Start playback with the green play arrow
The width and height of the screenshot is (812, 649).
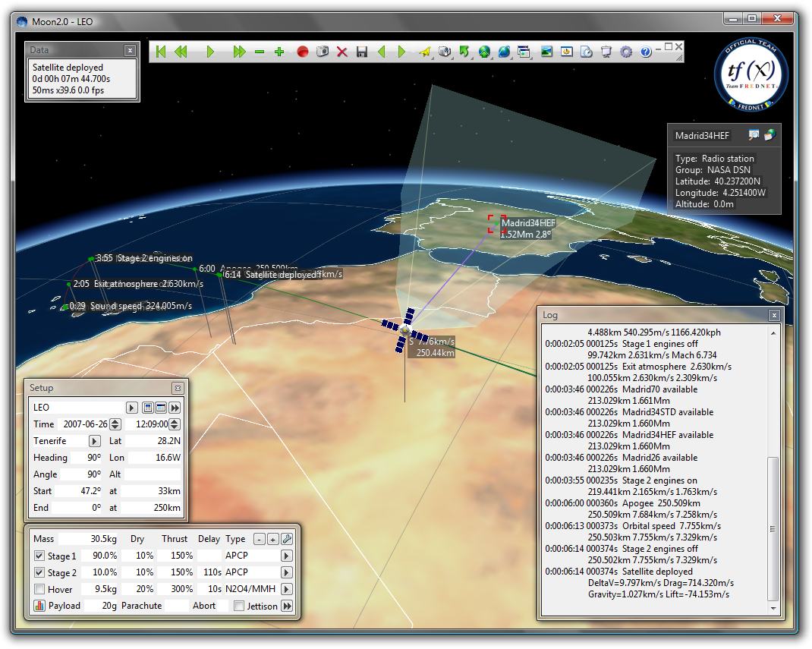click(210, 52)
